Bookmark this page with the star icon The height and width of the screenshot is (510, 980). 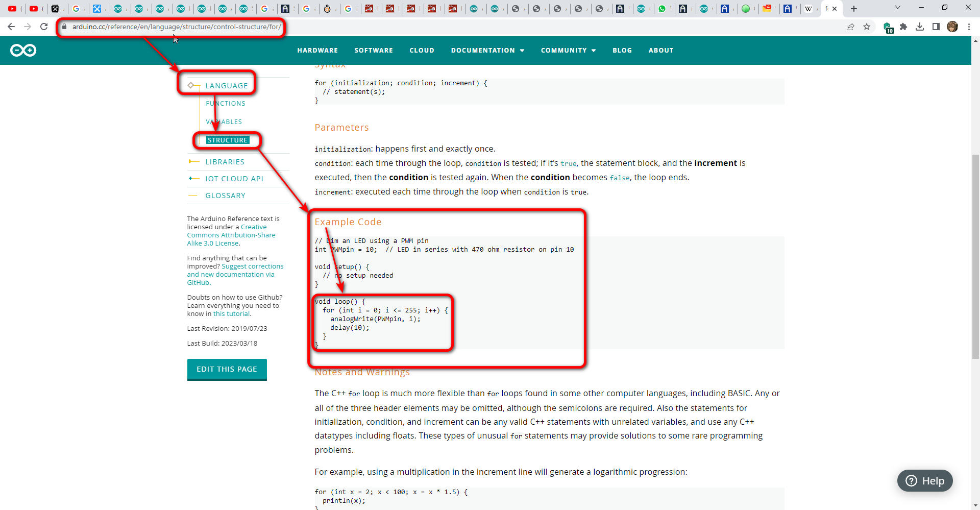click(867, 27)
